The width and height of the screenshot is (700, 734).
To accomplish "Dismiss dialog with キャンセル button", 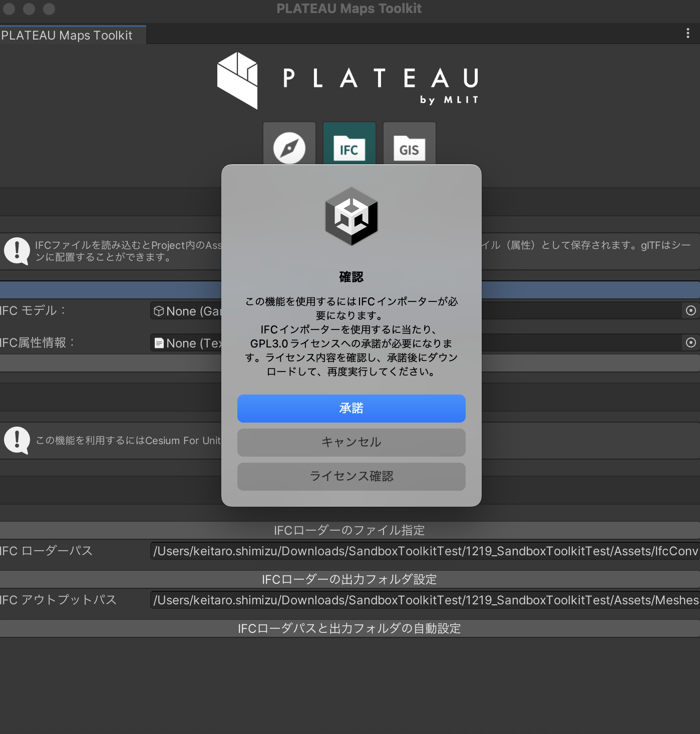I will [352, 443].
